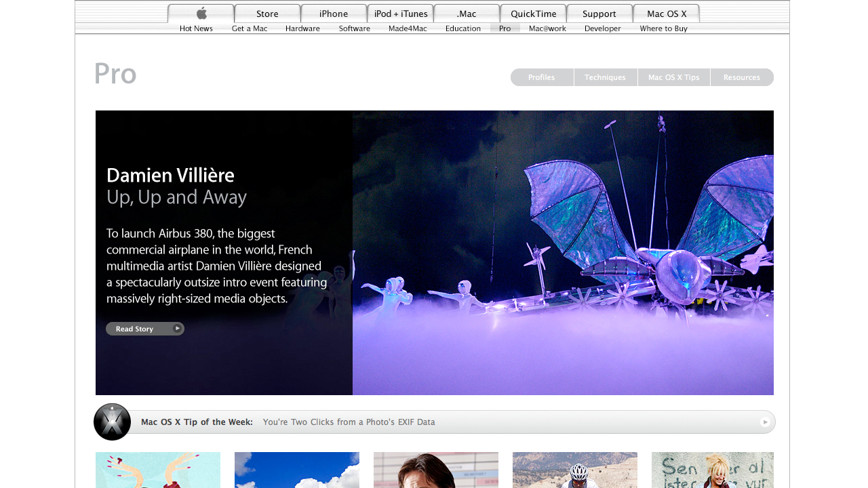The image size is (868, 488).
Task: Click the Resources button
Action: click(742, 77)
